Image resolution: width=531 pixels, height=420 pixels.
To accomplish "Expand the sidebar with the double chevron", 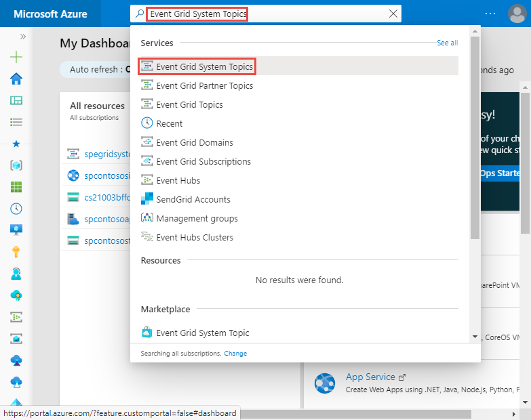I will pos(22,37).
